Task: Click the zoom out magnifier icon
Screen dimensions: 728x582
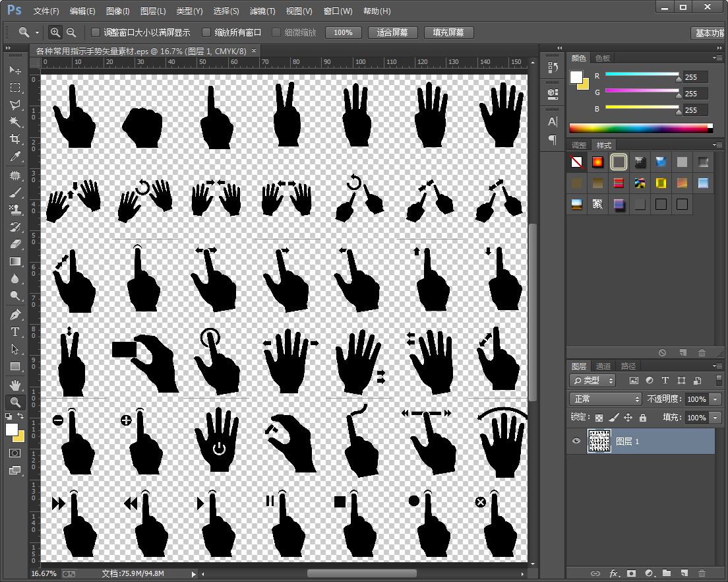Action: tap(71, 32)
